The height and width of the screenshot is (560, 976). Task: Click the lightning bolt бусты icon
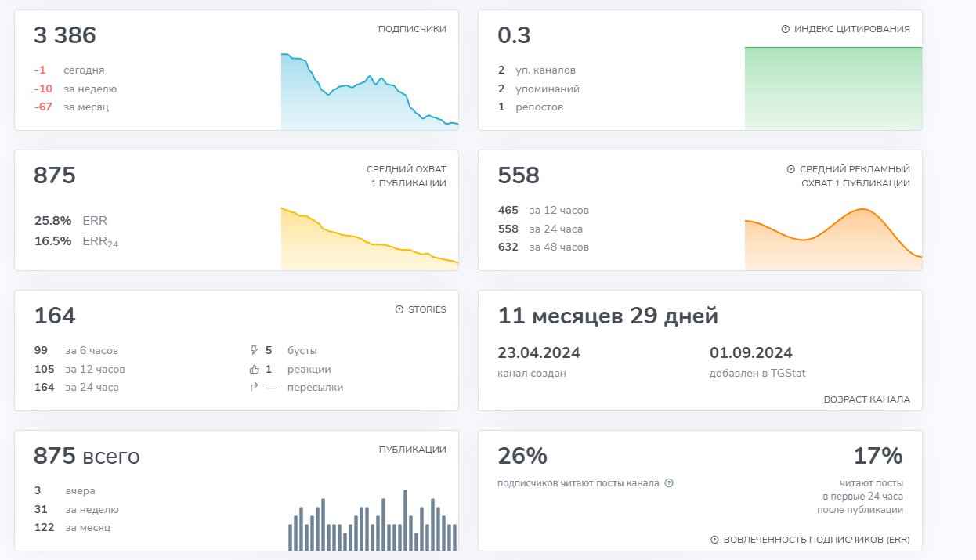pyautogui.click(x=253, y=351)
